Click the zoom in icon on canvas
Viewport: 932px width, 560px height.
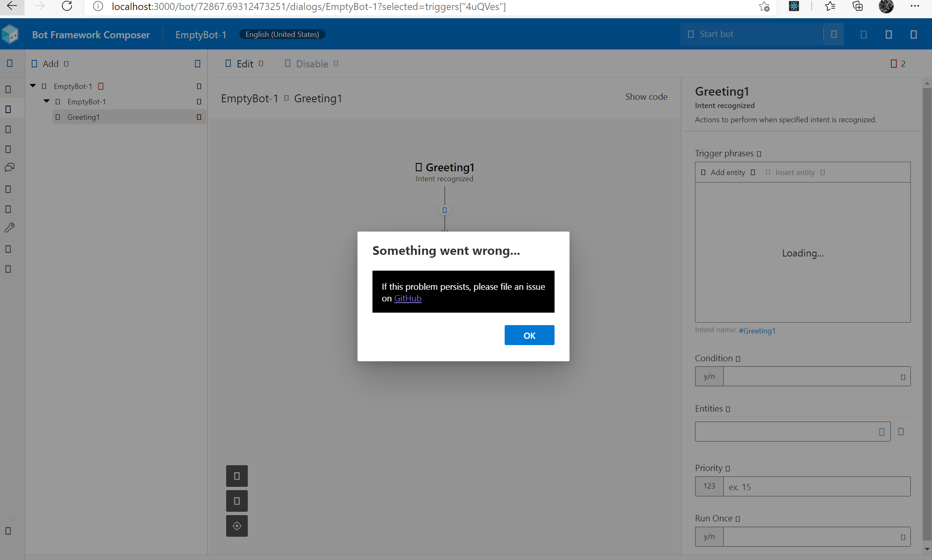pos(237,476)
